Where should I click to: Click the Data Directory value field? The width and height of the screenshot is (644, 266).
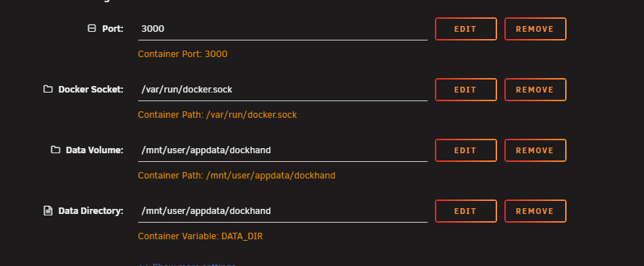[283, 211]
